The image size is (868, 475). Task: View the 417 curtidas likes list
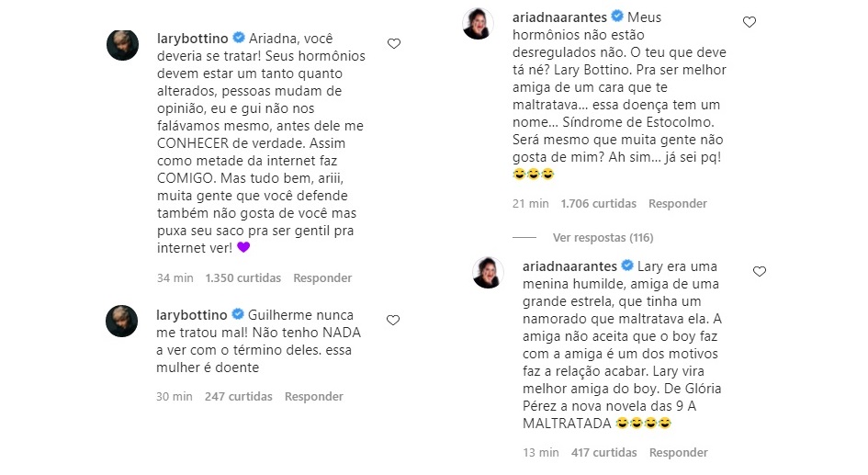point(605,452)
